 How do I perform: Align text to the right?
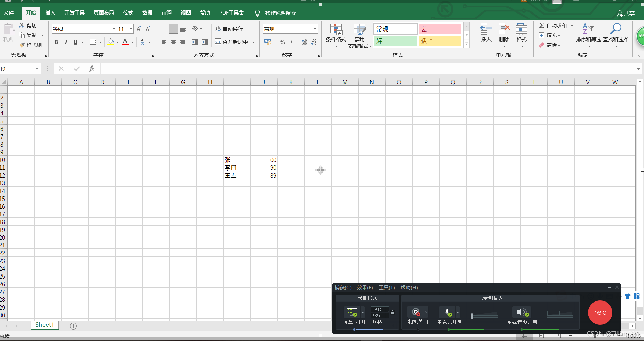[x=183, y=42]
